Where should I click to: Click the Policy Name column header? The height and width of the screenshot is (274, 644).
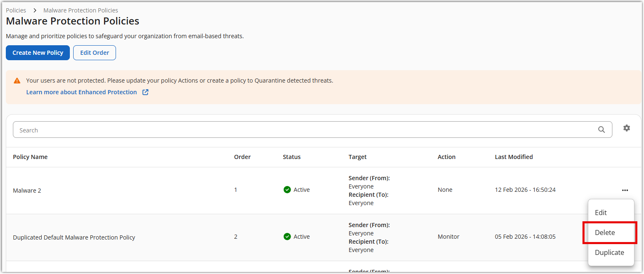30,157
